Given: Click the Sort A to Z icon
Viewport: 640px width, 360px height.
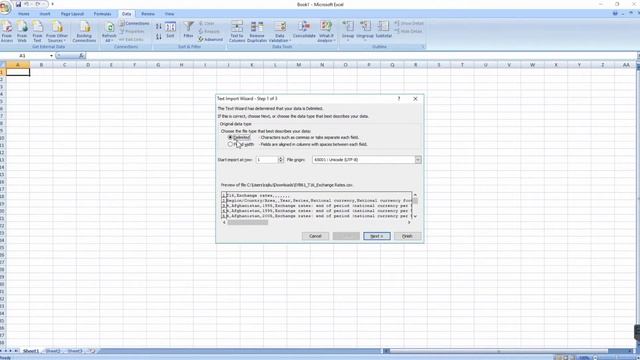Looking at the screenshot, I should point(158,27).
